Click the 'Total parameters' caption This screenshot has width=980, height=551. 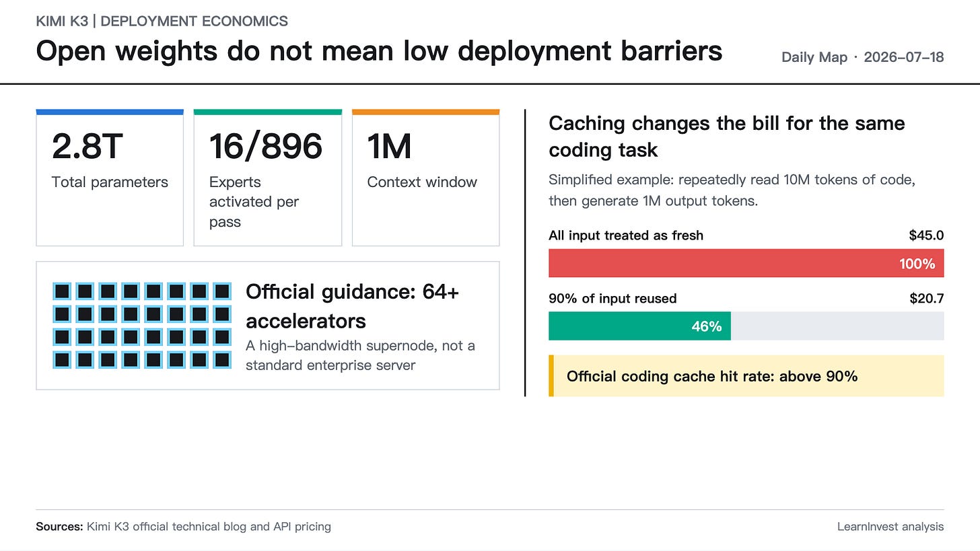point(110,182)
